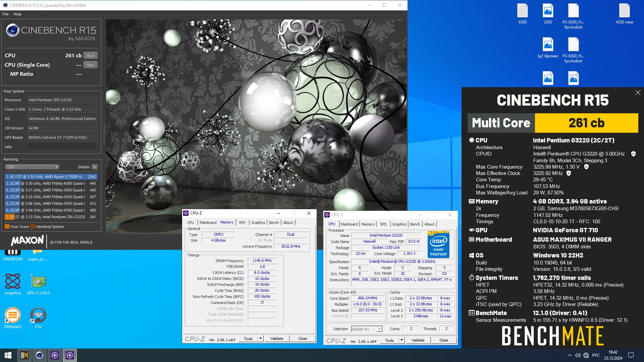This screenshot has height=362, width=644.
Task: Switch to Graphics tab in CPU-Z Memory window
Action: click(x=258, y=223)
